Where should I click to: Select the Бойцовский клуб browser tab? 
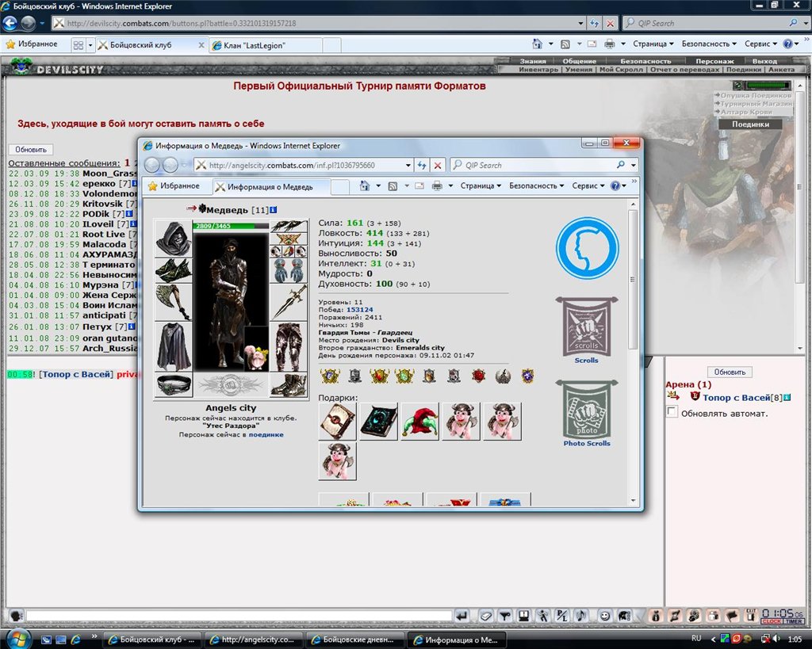click(151, 45)
